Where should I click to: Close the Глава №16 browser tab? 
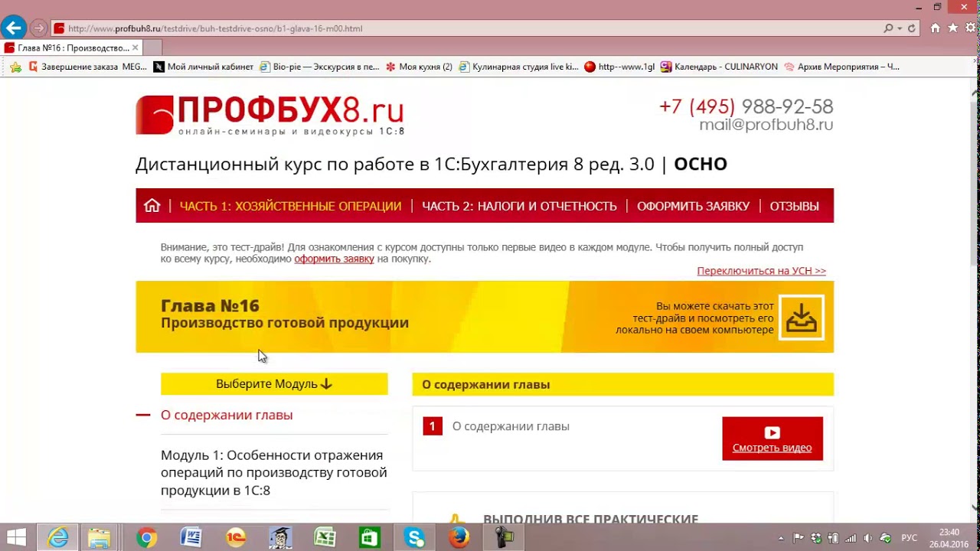(136, 47)
